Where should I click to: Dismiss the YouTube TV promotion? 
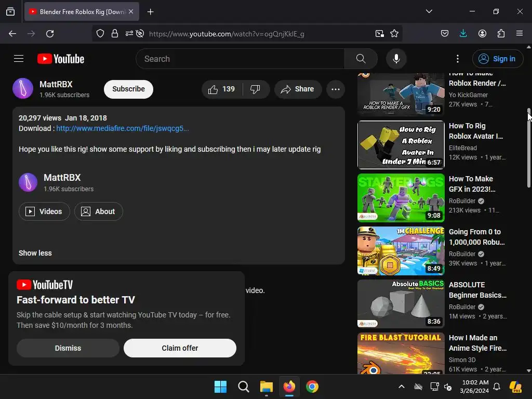[68, 348]
